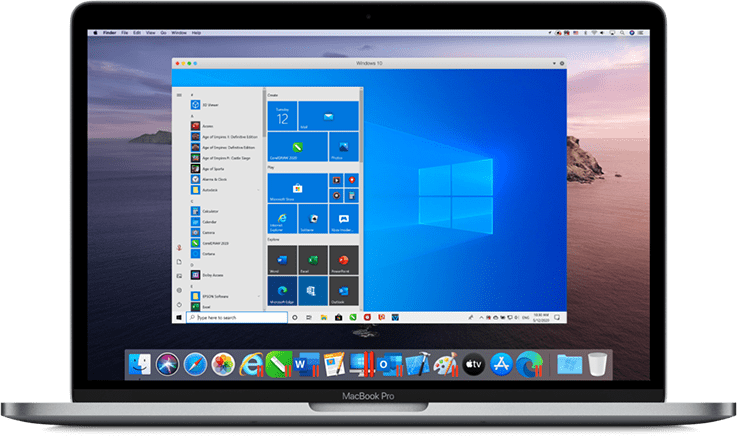
Task: Open the PowerPoint tile under Explore
Action: click(x=344, y=260)
